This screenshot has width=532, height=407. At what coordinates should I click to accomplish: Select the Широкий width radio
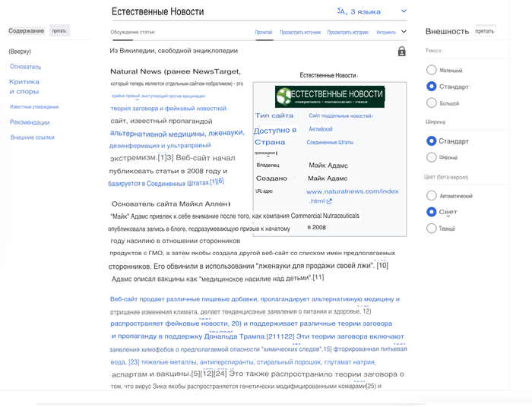431,157
